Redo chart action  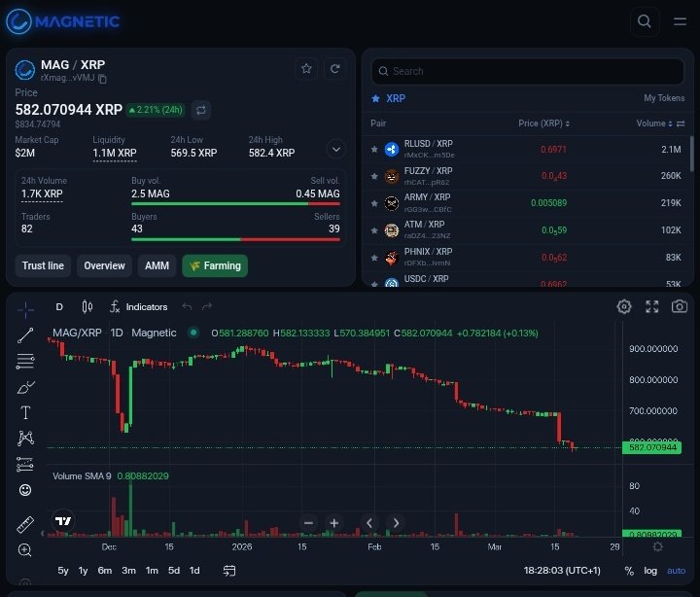click(207, 306)
